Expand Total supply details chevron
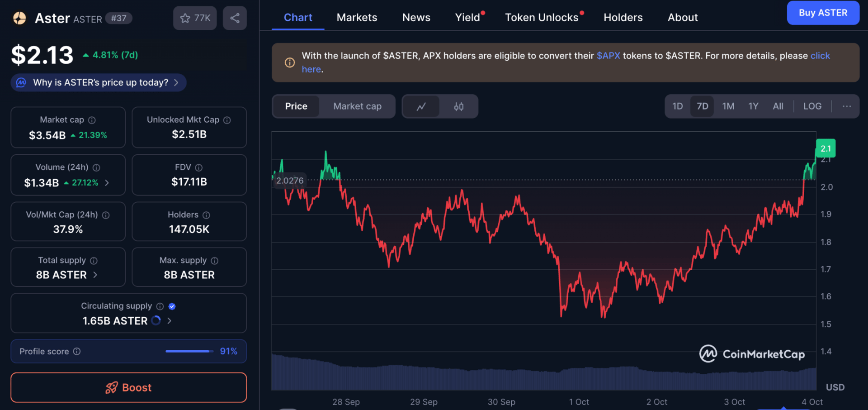868x410 pixels. pyautogui.click(x=95, y=275)
